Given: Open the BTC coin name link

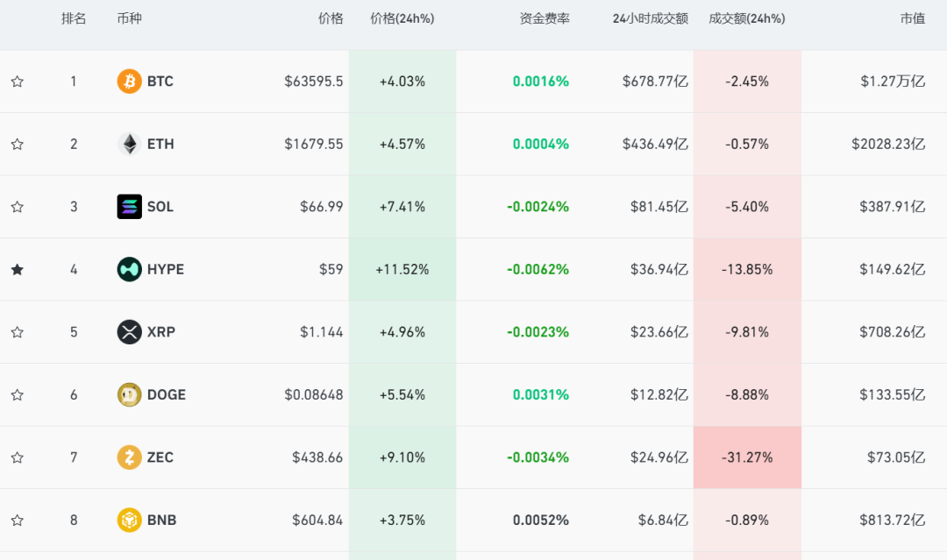Looking at the screenshot, I should tap(160, 82).
